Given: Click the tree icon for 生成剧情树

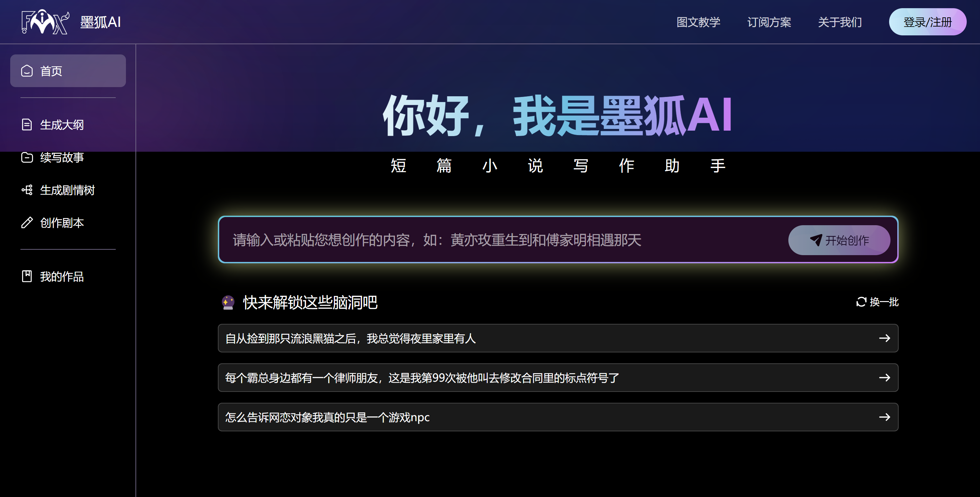Looking at the screenshot, I should [27, 190].
